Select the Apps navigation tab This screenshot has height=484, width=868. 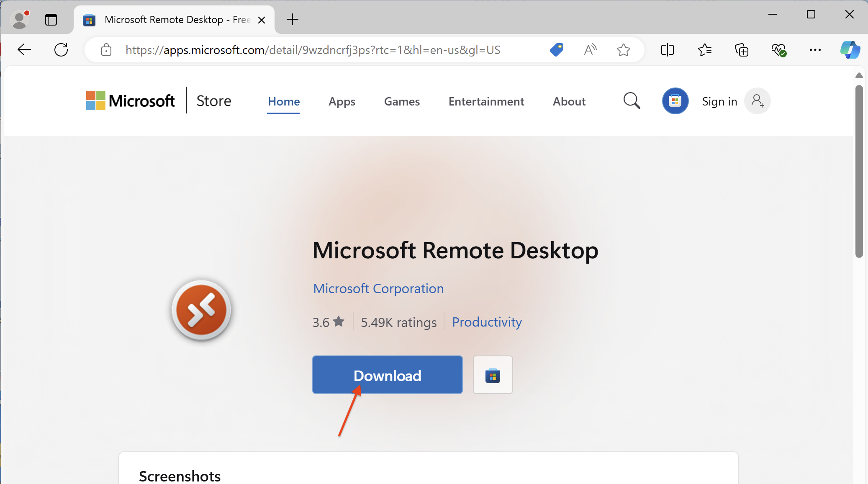pyautogui.click(x=342, y=102)
